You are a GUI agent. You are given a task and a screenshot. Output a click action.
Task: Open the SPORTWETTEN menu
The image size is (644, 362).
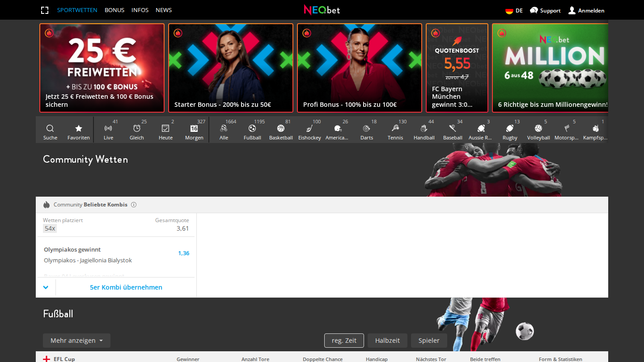pyautogui.click(x=77, y=10)
